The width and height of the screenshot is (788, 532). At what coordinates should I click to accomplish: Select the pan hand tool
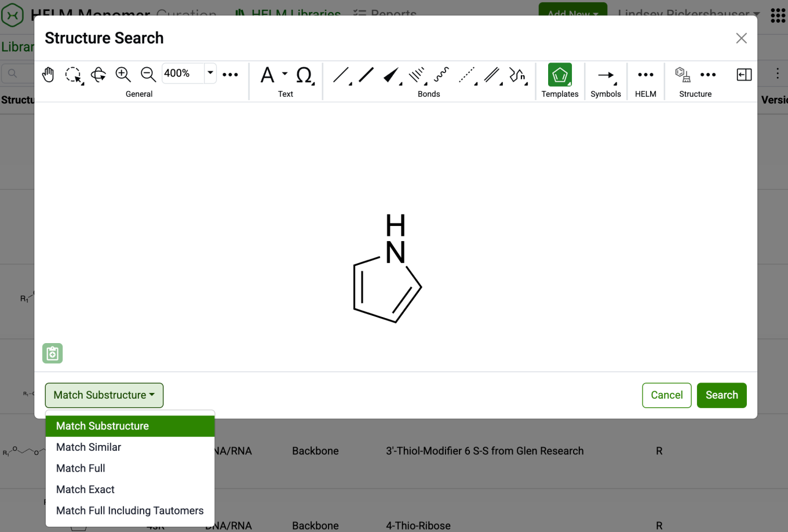click(48, 74)
